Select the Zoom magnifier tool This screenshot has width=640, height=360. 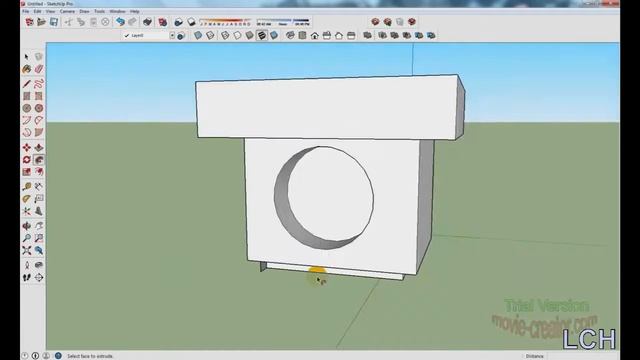[27, 238]
